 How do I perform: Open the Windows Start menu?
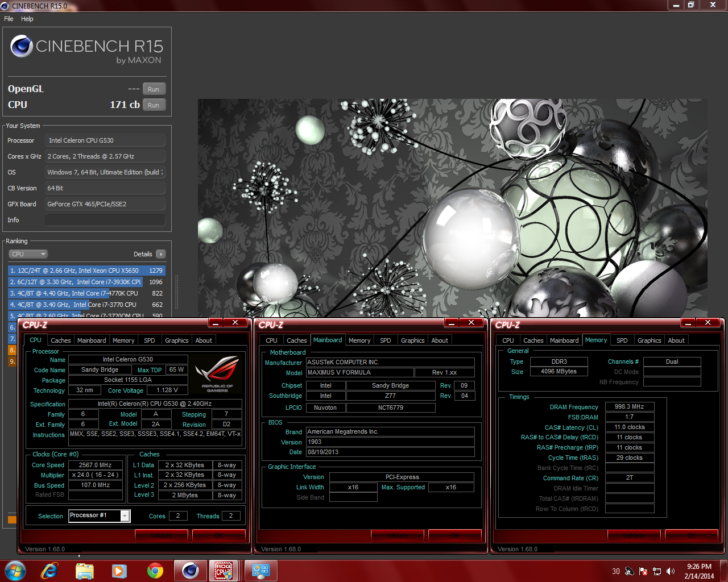click(14, 571)
